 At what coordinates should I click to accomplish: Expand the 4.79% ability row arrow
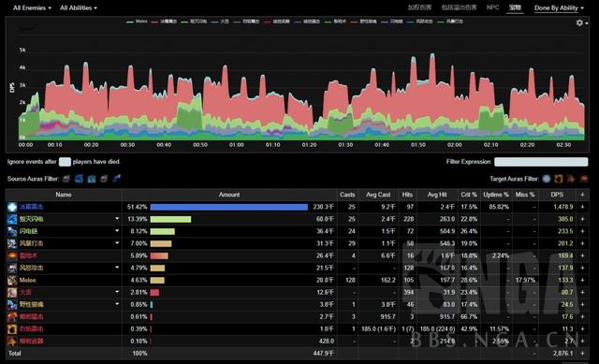coord(117,268)
